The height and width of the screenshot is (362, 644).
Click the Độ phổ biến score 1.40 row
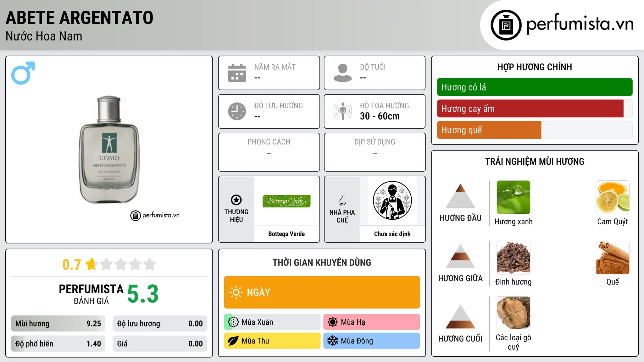tap(58, 344)
